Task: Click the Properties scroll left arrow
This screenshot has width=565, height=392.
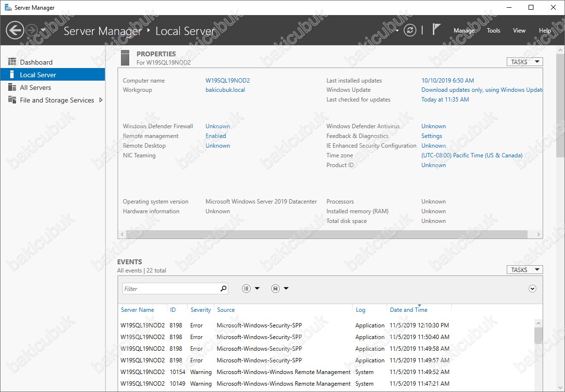Action: coord(122,234)
